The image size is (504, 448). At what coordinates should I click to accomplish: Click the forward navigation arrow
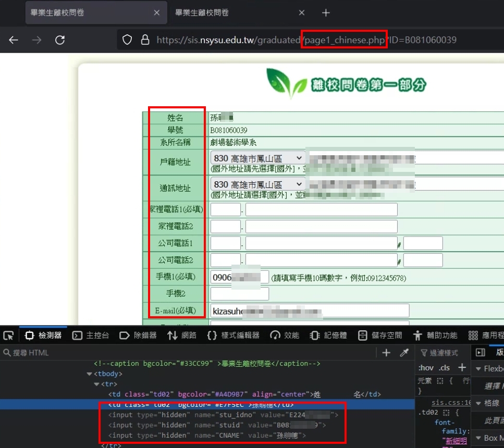click(x=36, y=40)
